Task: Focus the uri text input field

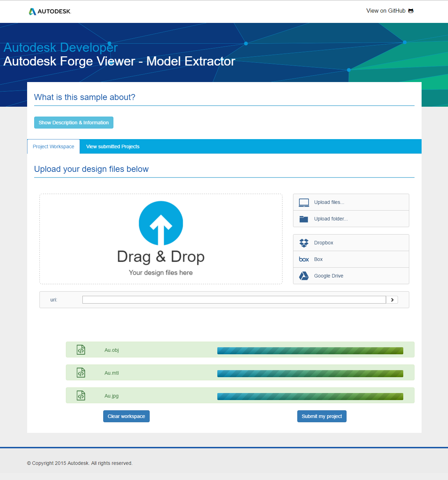Action: (x=234, y=300)
